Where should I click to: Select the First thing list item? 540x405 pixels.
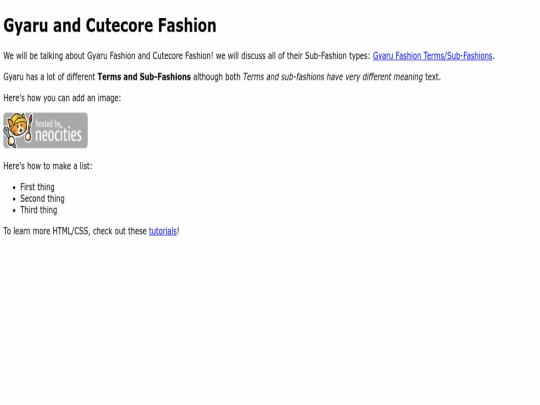pyautogui.click(x=37, y=187)
